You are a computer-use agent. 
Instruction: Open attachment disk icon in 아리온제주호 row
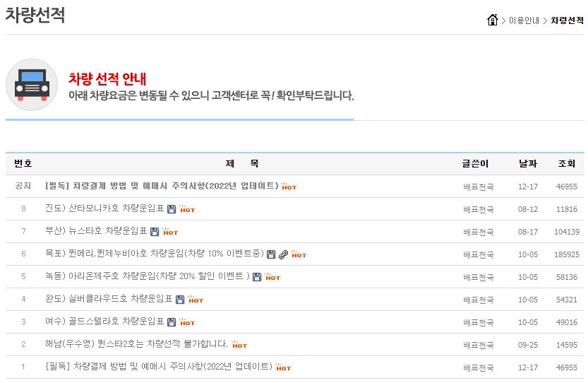click(x=257, y=277)
